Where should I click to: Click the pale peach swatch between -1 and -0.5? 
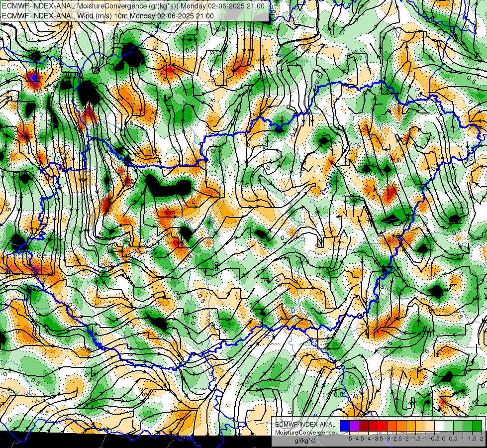[430, 426]
